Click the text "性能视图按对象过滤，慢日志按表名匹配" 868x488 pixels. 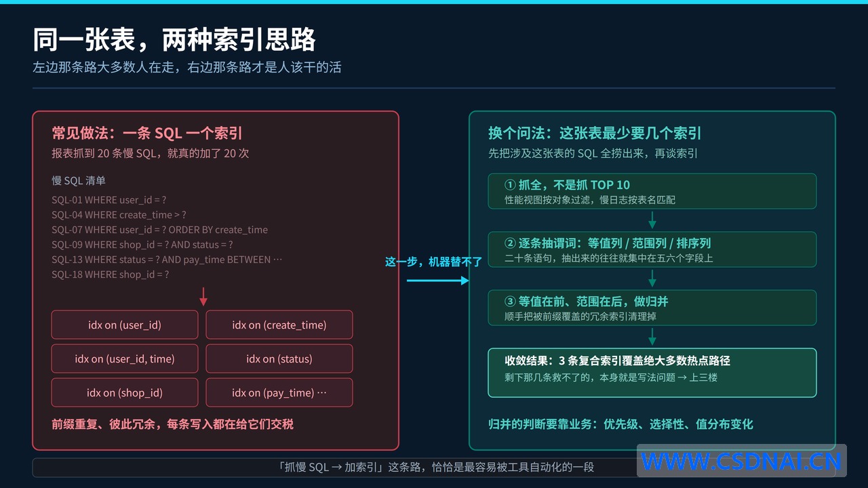pos(590,200)
